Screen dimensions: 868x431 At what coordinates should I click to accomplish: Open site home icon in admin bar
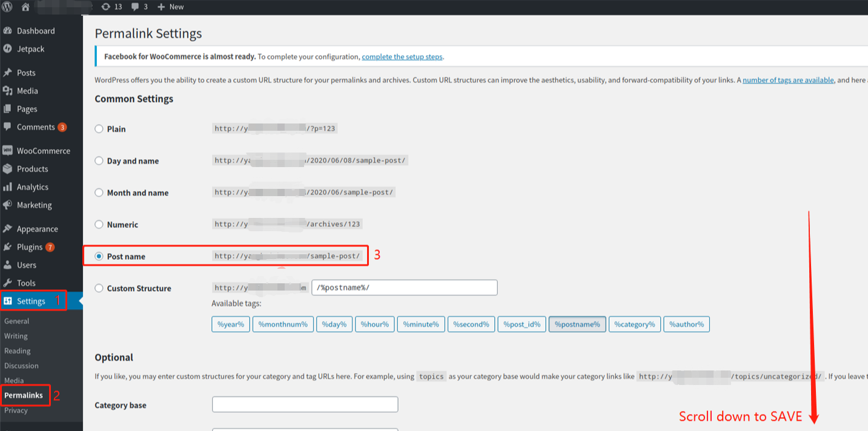click(x=25, y=7)
